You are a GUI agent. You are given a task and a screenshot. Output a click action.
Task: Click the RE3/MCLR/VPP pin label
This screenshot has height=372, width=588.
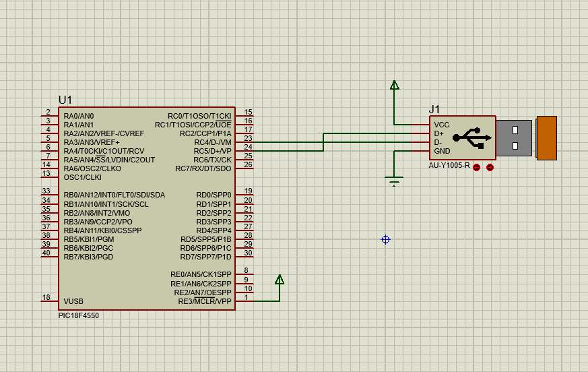[205, 301]
